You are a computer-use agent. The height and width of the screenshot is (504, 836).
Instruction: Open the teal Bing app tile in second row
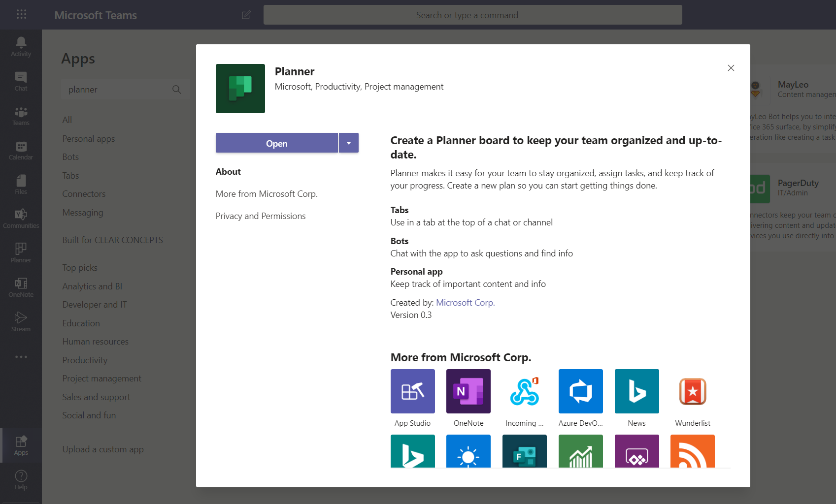click(x=413, y=451)
